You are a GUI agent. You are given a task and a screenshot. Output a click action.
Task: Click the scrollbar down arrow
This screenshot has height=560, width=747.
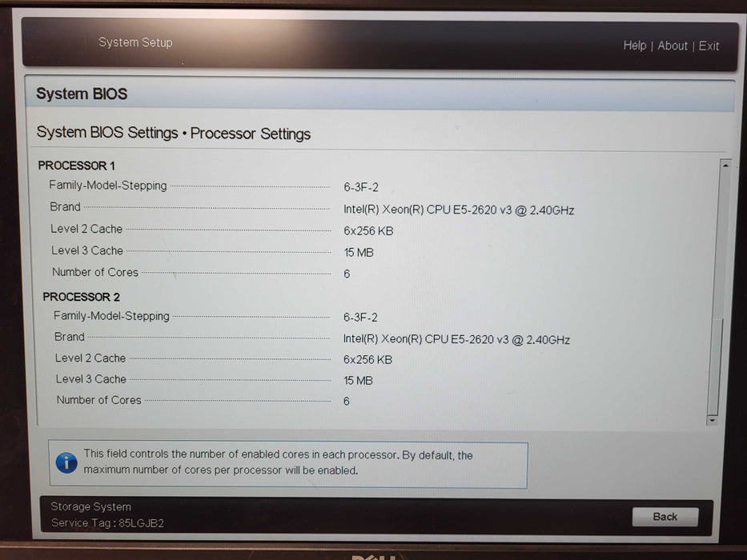[x=713, y=420]
